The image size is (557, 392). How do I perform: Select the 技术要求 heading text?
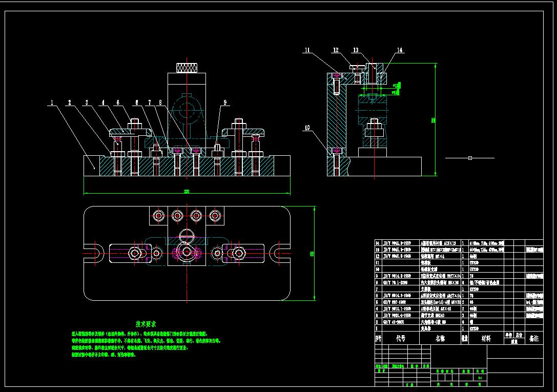click(x=146, y=324)
